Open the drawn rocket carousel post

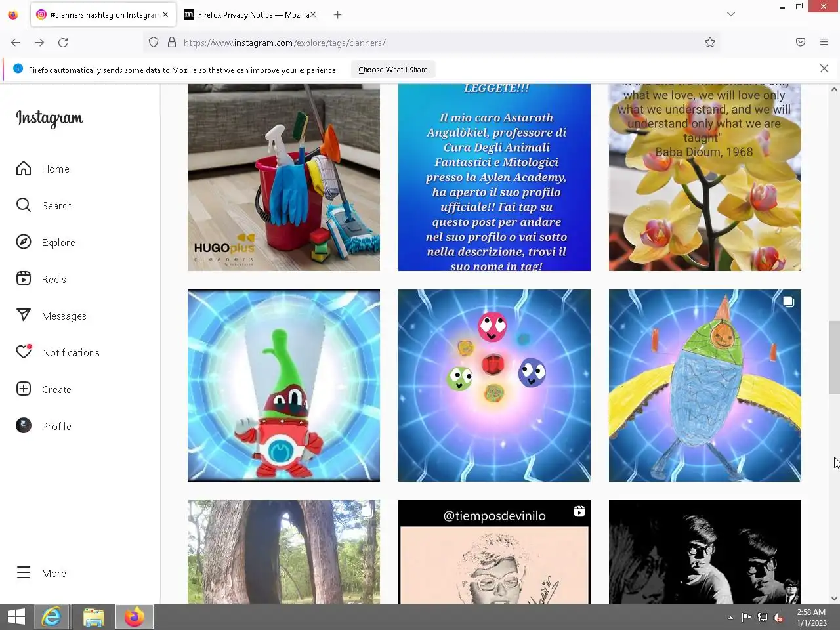[705, 385]
